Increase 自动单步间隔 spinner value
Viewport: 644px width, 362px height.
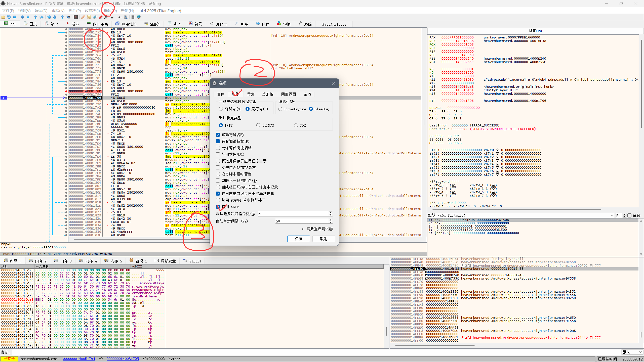[x=330, y=220]
